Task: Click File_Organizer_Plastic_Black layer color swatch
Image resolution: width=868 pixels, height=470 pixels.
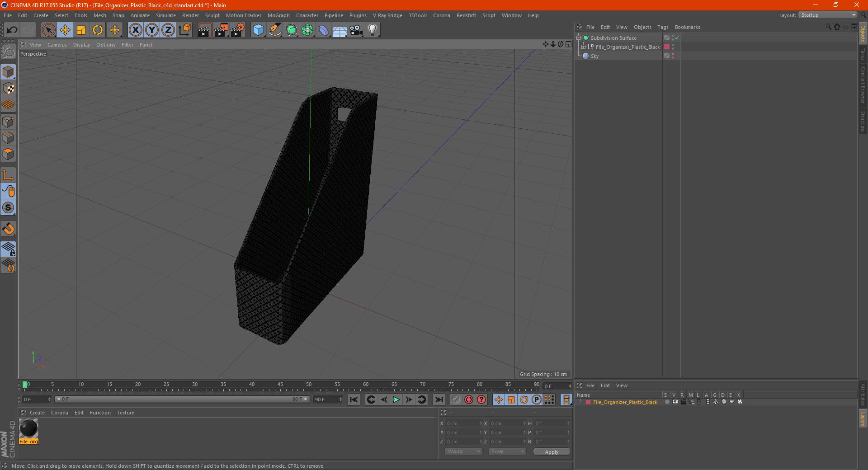Action: [x=666, y=47]
